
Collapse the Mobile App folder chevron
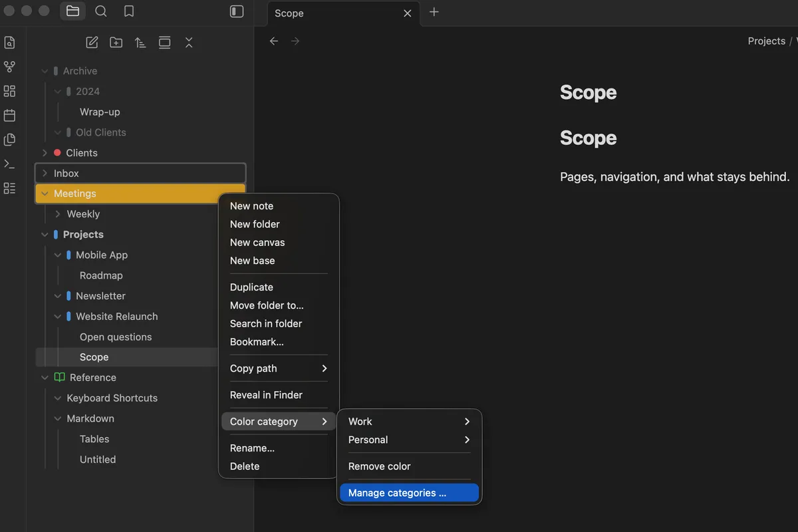pos(58,255)
